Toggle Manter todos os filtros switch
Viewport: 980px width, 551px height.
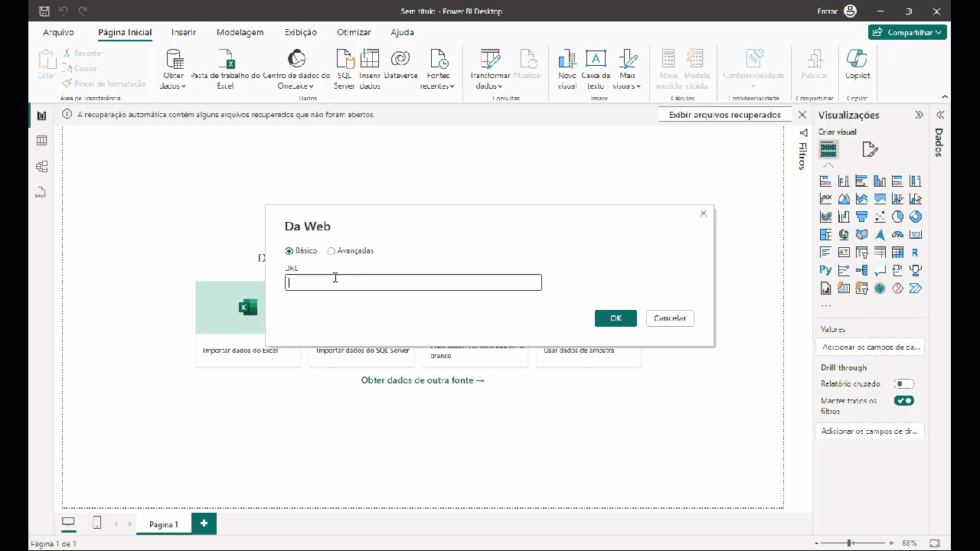904,401
